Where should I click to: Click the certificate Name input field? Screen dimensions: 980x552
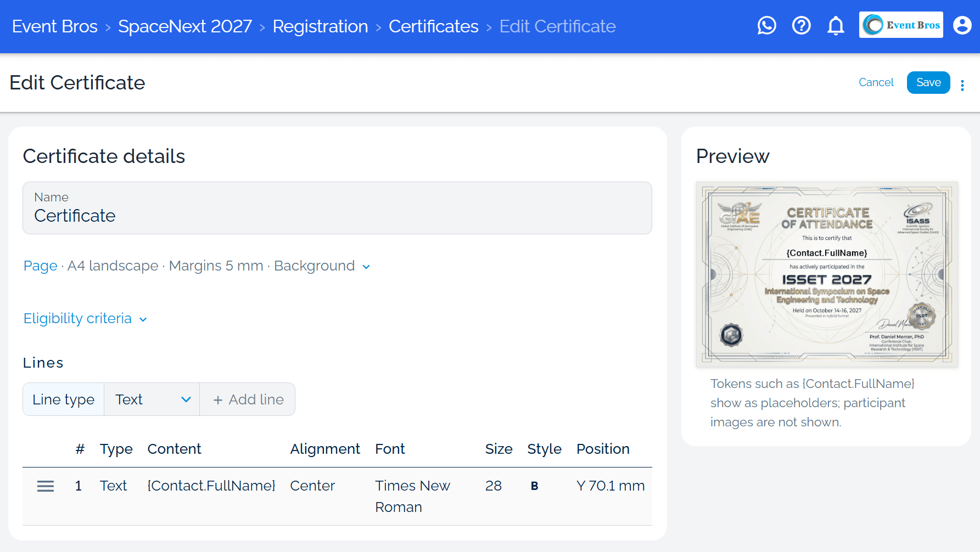click(337, 208)
